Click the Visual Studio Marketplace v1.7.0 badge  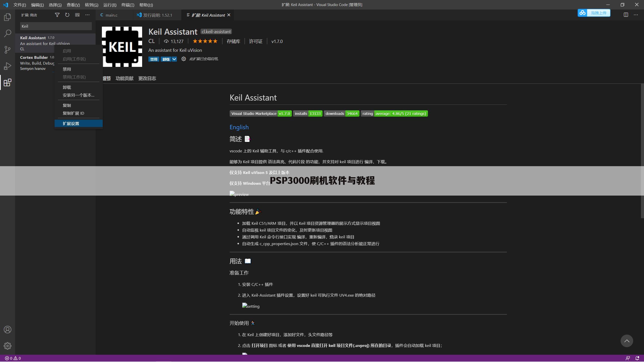point(261,114)
